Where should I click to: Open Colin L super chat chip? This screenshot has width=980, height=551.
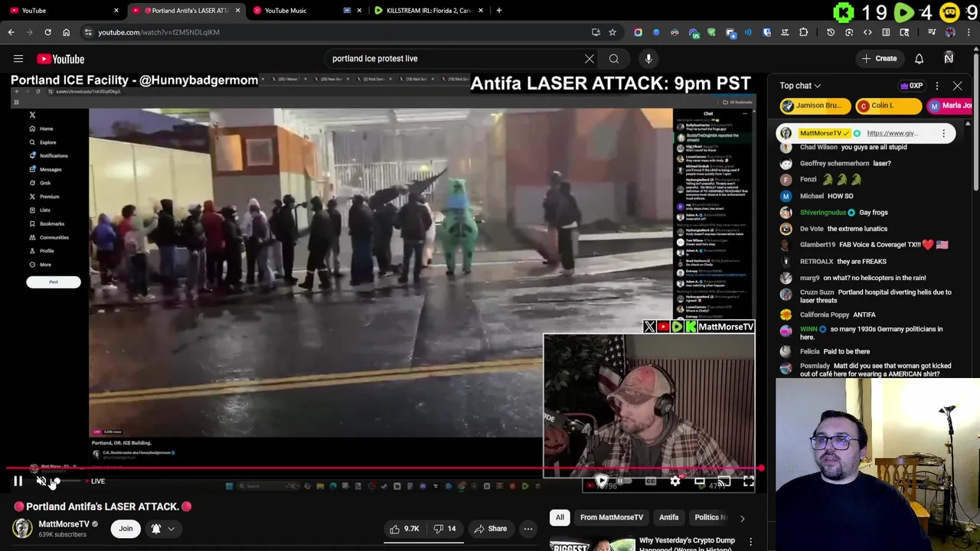pos(888,106)
